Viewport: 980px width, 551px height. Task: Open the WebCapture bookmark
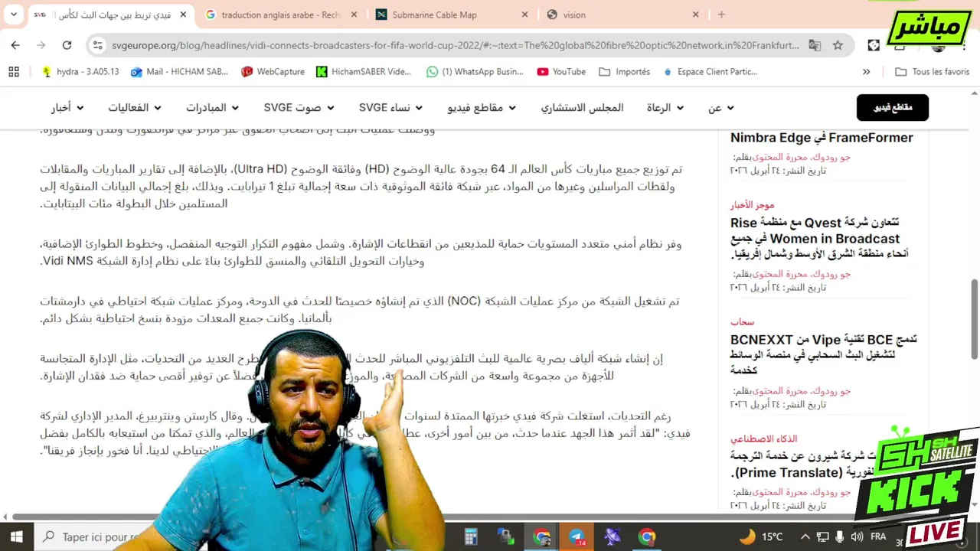click(273, 71)
